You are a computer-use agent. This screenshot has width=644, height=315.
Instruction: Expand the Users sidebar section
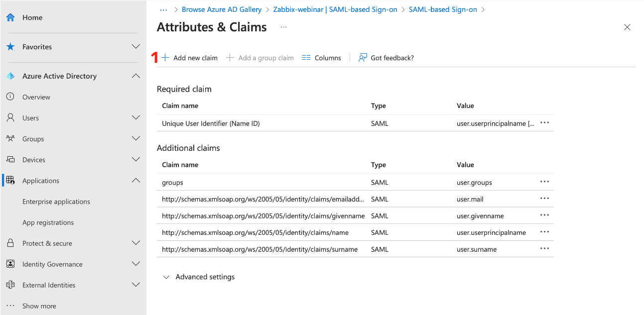coord(135,117)
